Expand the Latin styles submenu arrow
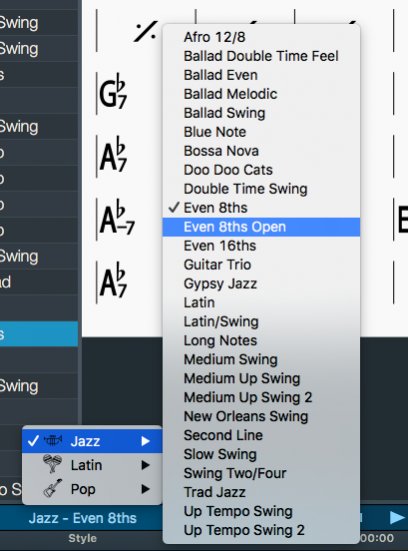Screen dimensions: 408x551 coord(145,465)
